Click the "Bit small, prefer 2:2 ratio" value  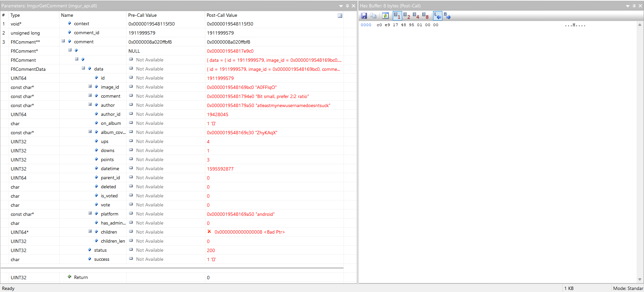tap(282, 96)
